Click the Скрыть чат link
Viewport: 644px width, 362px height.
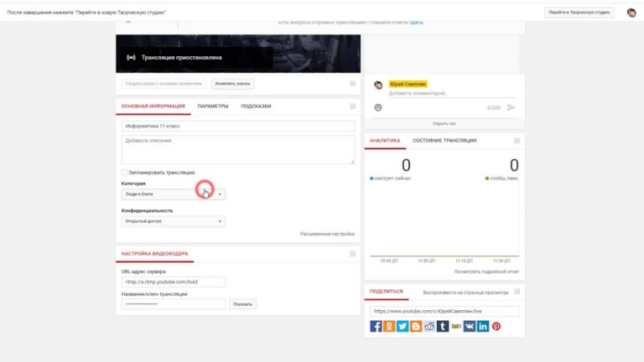pos(444,123)
